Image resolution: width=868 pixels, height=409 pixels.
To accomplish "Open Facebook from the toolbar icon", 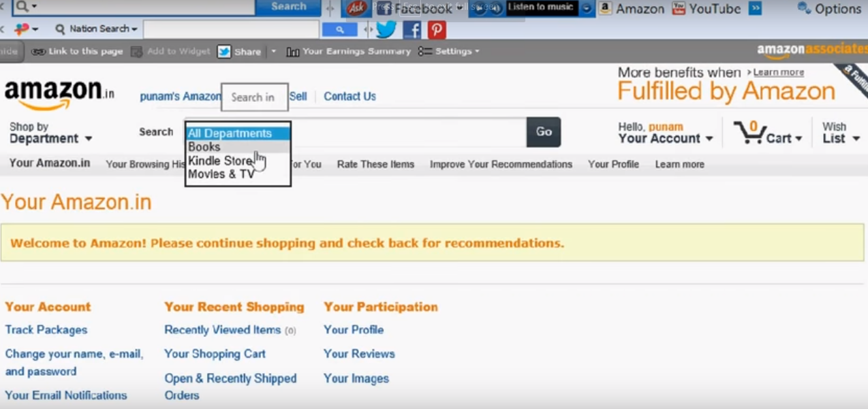I will coord(384,9).
